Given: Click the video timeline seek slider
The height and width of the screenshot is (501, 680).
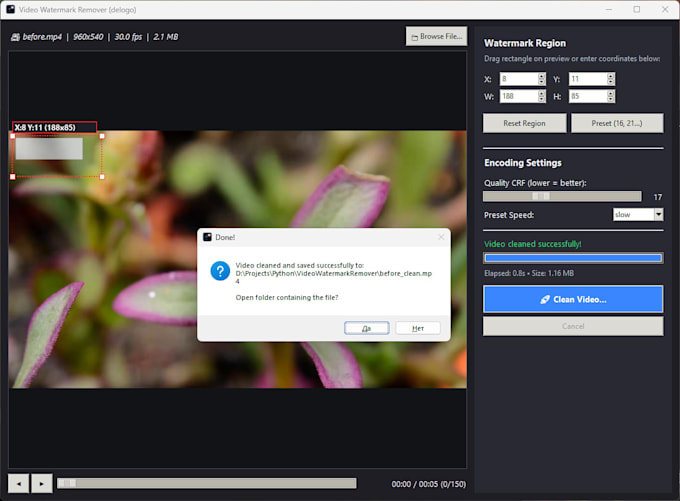Looking at the screenshot, I should point(207,483).
